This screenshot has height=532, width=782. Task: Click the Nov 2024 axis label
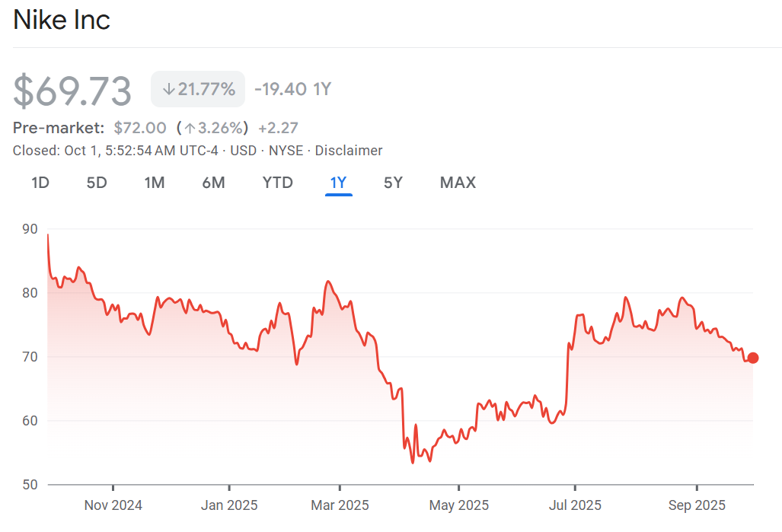pos(113,505)
